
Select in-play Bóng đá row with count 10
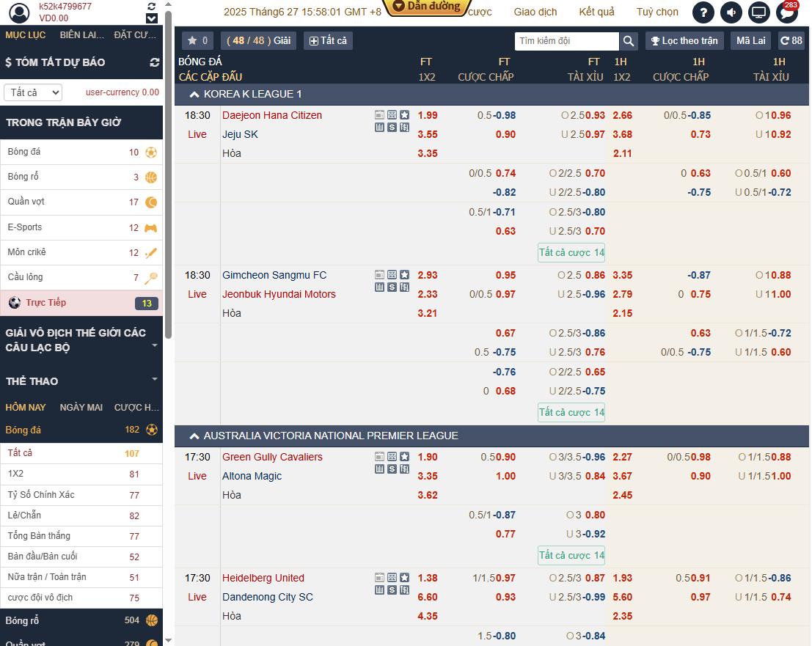coord(81,153)
